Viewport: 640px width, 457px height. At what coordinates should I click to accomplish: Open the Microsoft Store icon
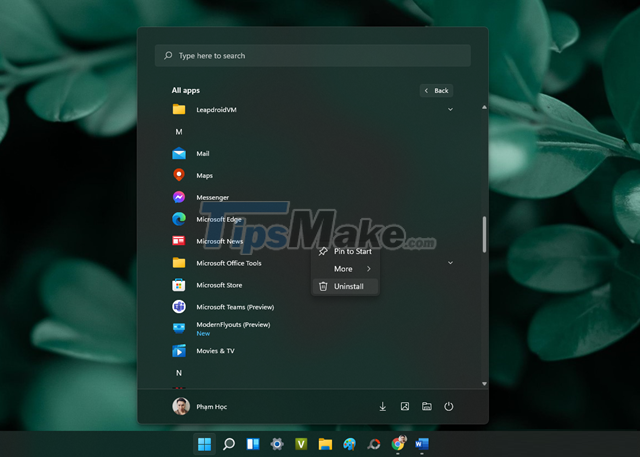click(179, 285)
